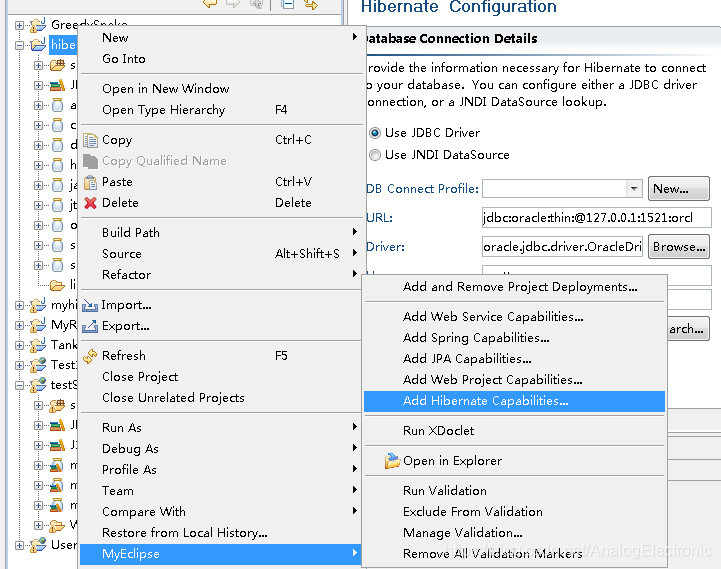Click the Refresh arrows icon
The width and height of the screenshot is (721, 569).
90,356
